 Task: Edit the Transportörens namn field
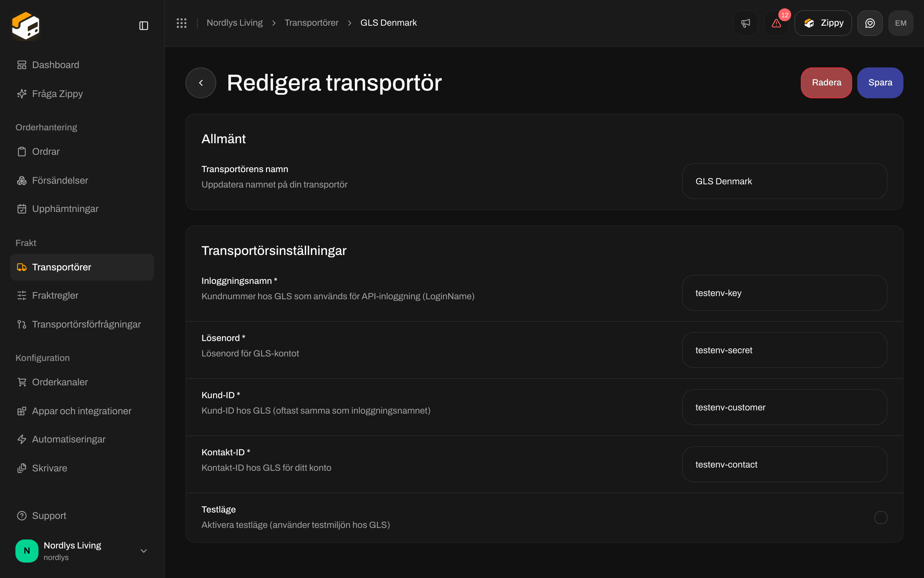[x=784, y=181]
